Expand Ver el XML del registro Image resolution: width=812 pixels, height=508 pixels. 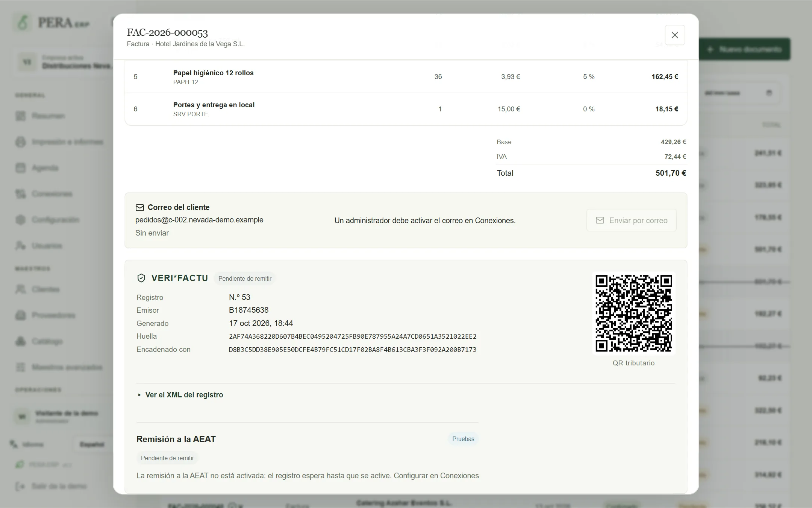(x=180, y=395)
